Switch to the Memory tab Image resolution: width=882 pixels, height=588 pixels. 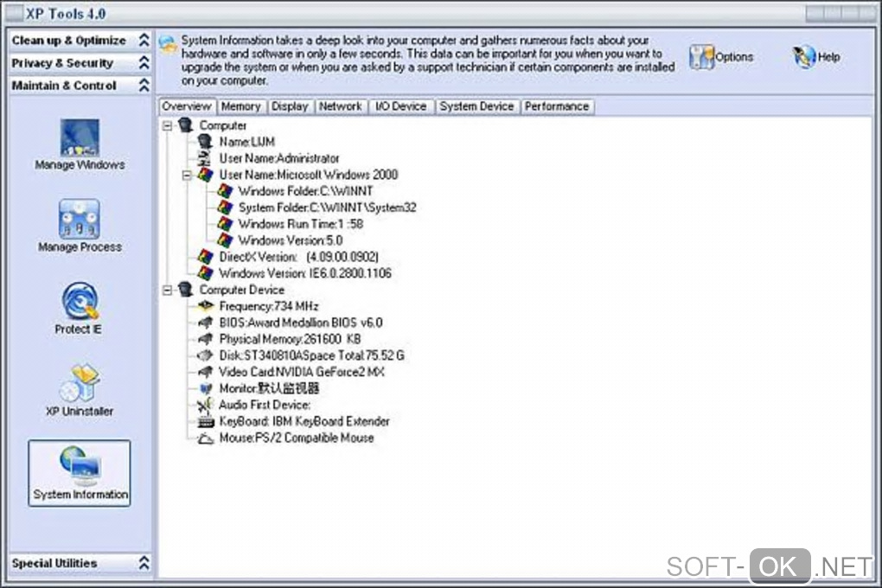tap(240, 106)
